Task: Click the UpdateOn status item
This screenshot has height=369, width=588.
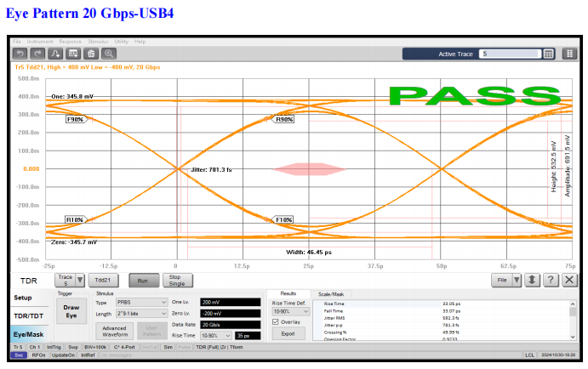Action: [63, 355]
